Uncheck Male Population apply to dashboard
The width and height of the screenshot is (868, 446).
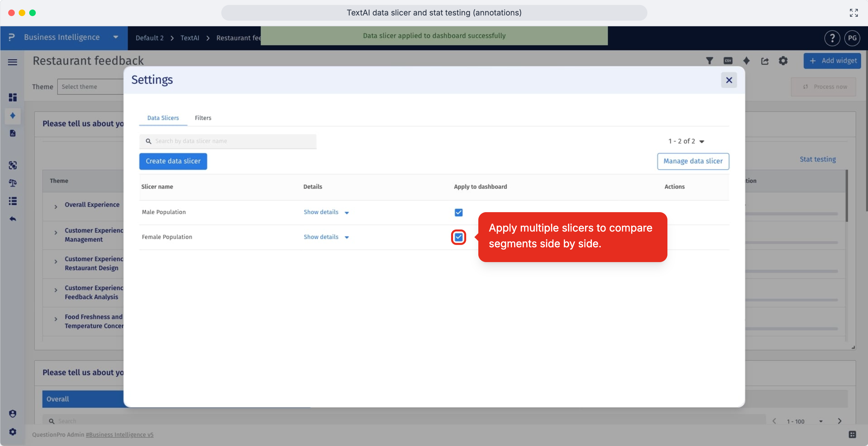(459, 212)
